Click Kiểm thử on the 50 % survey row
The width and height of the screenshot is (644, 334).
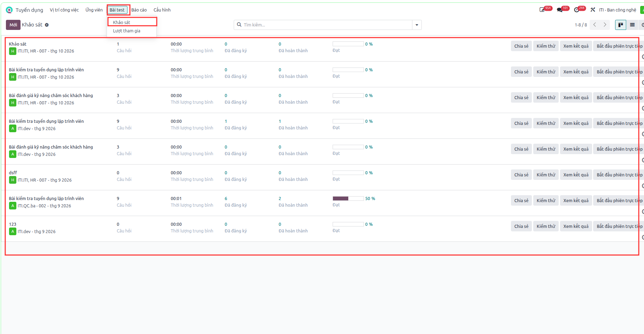click(546, 200)
